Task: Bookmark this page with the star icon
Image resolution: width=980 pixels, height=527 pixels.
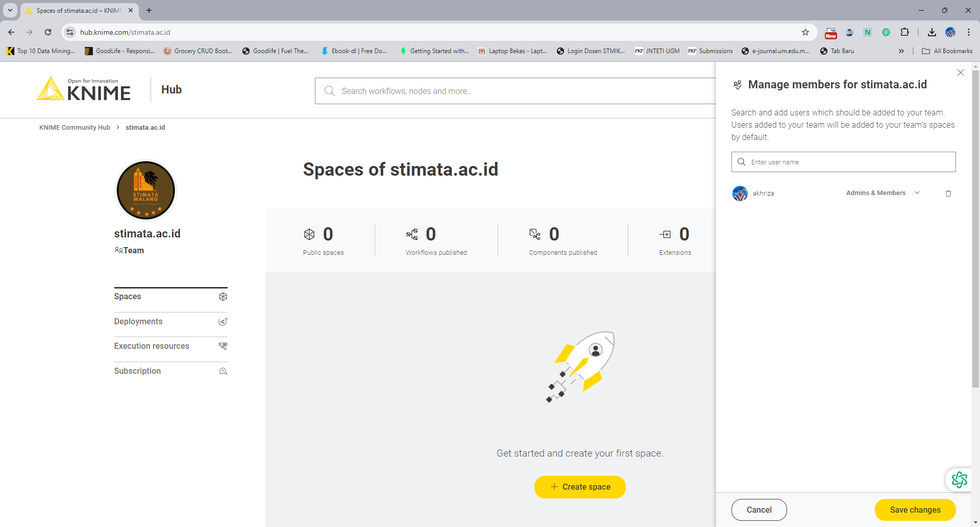Action: point(805,32)
